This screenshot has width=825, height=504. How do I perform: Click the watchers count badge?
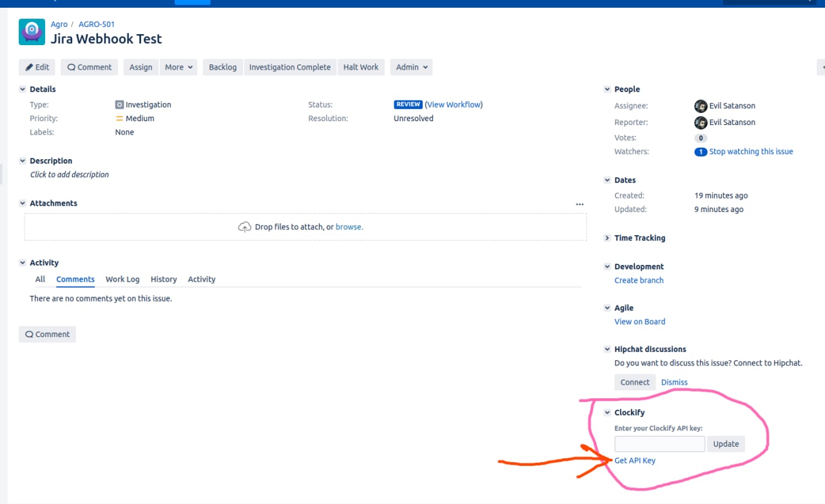[x=701, y=152]
